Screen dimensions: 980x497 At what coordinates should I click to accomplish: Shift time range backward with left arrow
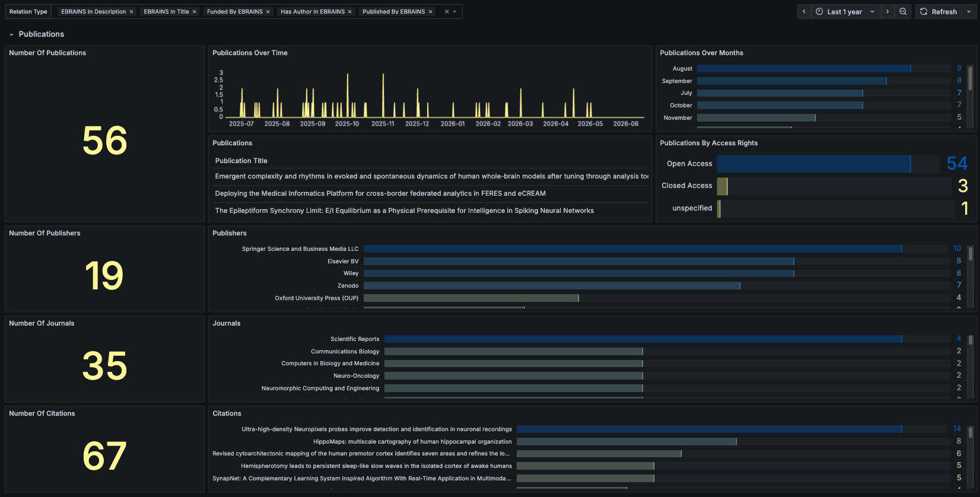pos(804,12)
